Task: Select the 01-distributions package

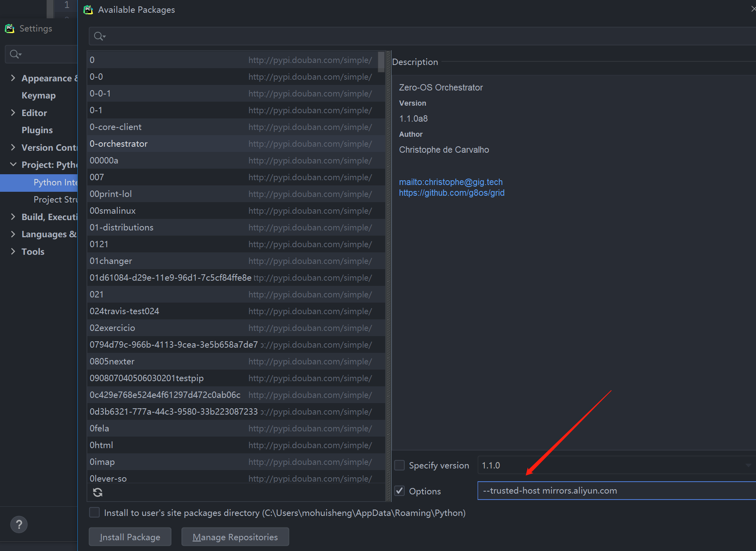Action: tap(236, 227)
